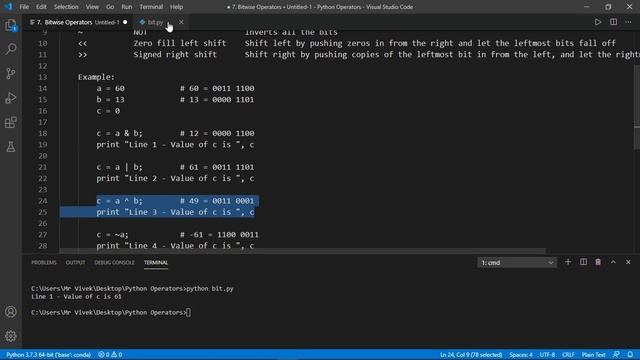Close the bit.py tab
The width and height of the screenshot is (640, 360).
181,22
